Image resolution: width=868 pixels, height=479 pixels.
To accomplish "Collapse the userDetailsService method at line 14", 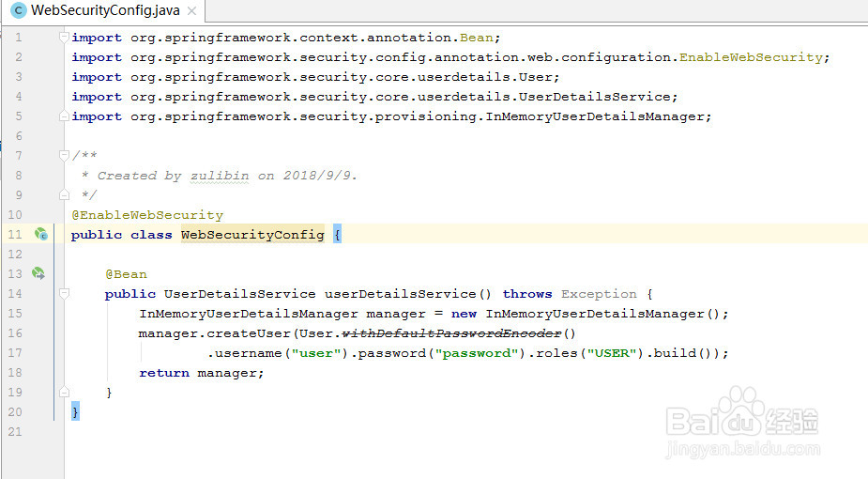I will pyautogui.click(x=64, y=293).
